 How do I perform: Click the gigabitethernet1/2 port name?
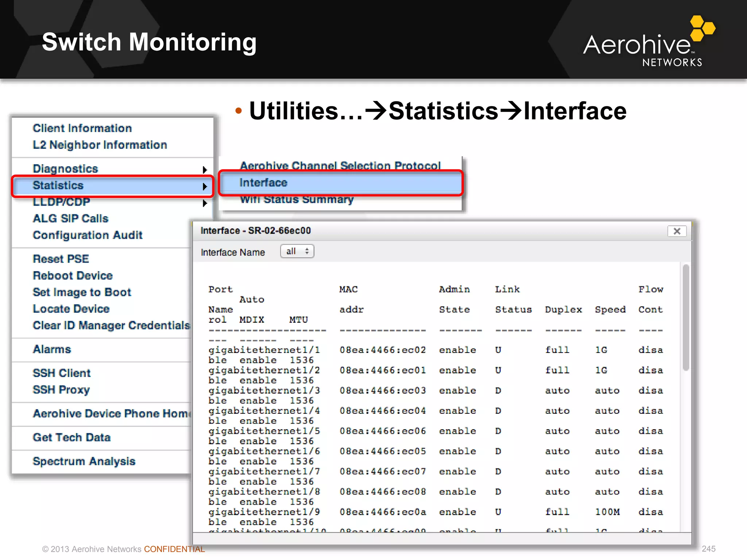coord(264,370)
